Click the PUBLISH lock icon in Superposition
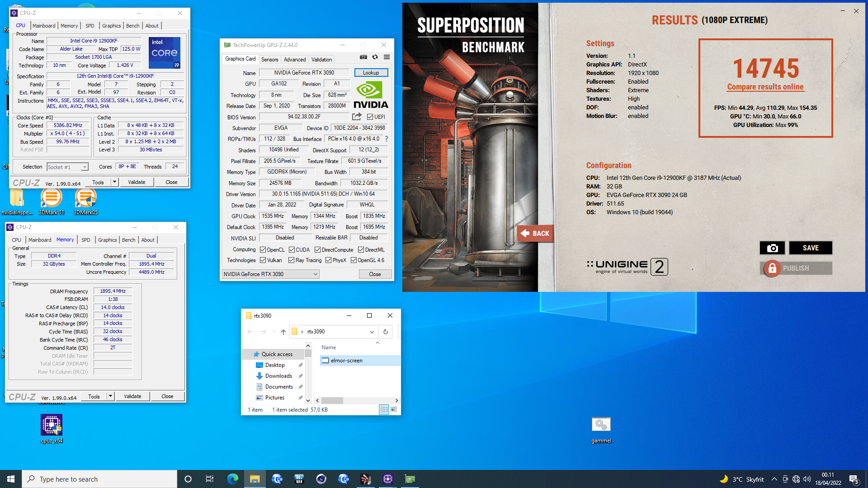The width and height of the screenshot is (868, 488). tap(772, 268)
